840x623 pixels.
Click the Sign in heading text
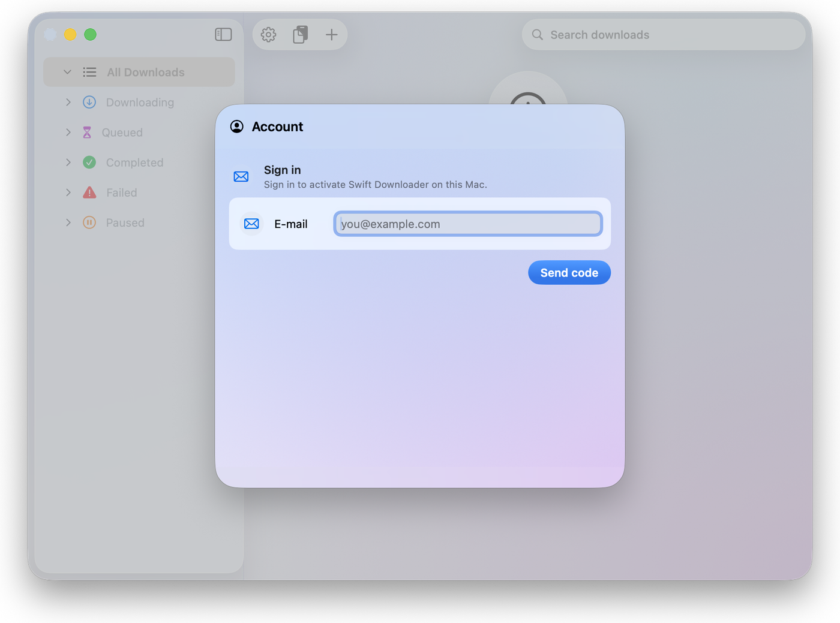point(283,170)
